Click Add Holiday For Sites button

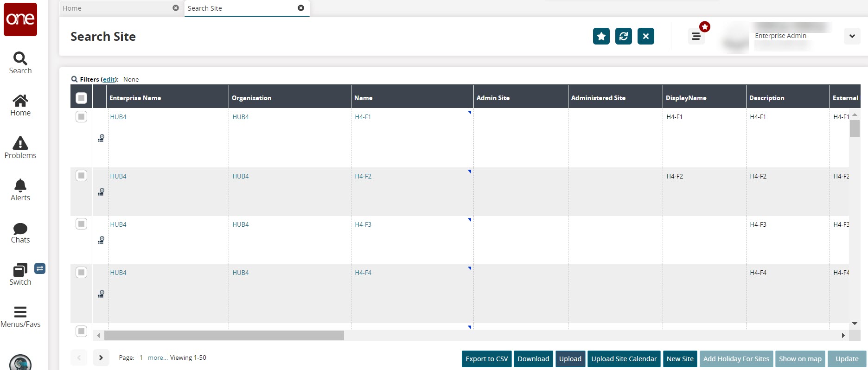(x=736, y=359)
